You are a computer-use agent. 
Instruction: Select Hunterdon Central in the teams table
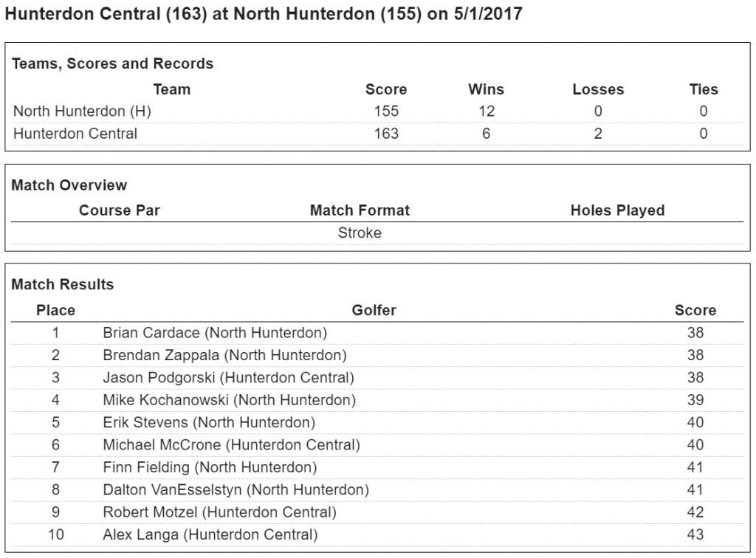point(75,134)
